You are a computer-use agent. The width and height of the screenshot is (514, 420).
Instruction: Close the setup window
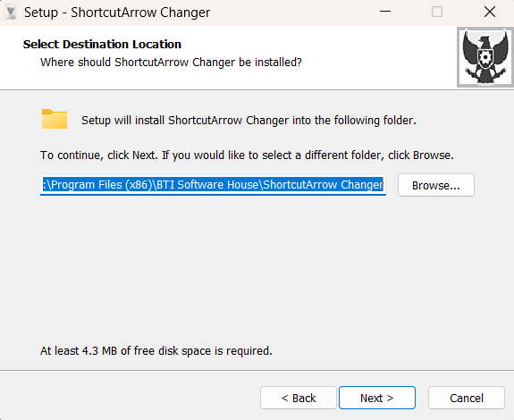pyautogui.click(x=490, y=13)
